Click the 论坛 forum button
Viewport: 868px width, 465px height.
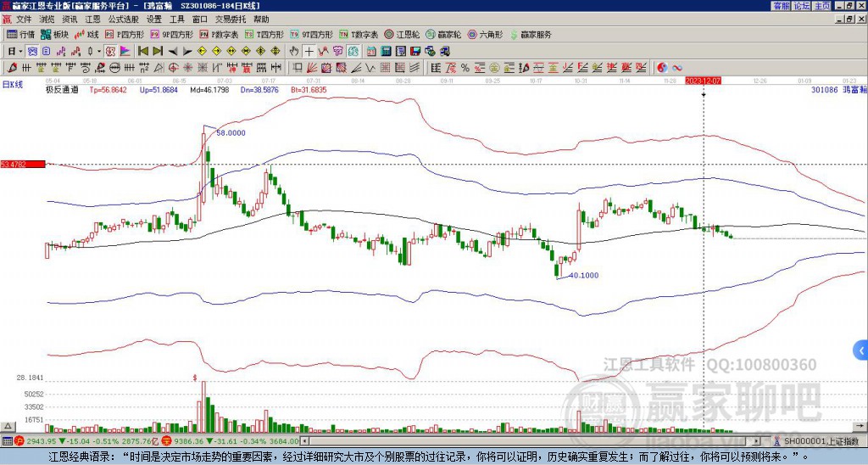[802, 6]
